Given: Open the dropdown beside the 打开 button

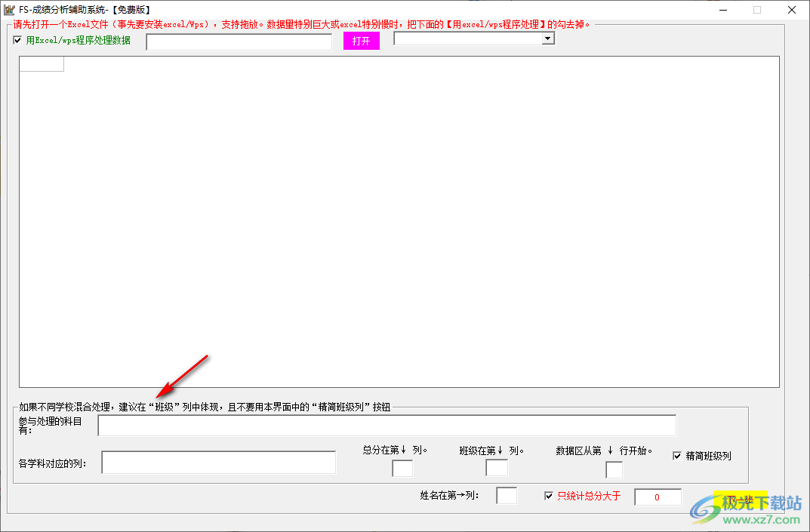Looking at the screenshot, I should pos(547,38).
